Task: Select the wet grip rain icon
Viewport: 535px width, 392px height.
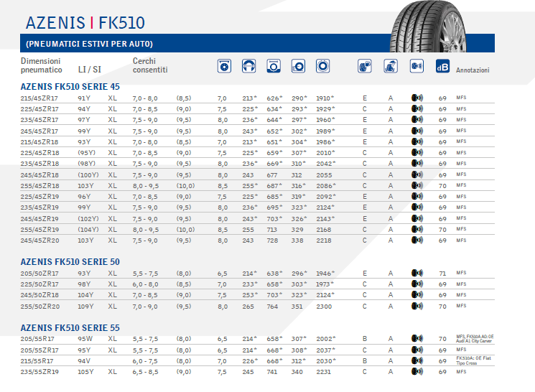Action: pos(390,67)
